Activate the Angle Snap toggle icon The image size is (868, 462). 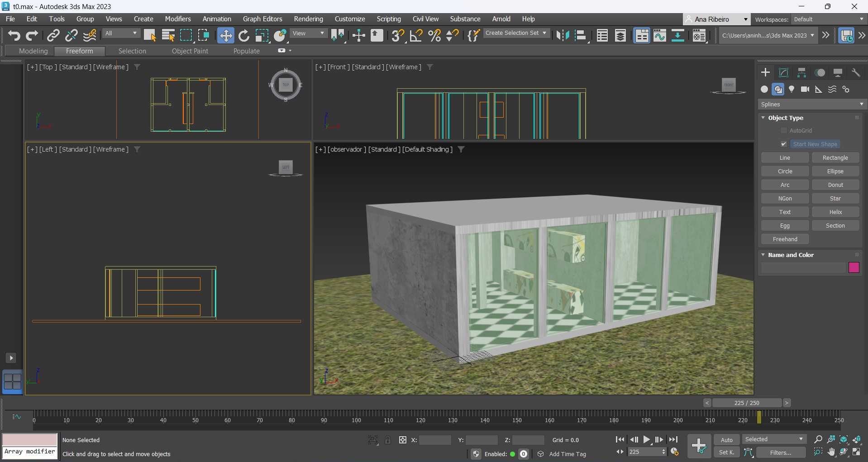click(x=416, y=35)
